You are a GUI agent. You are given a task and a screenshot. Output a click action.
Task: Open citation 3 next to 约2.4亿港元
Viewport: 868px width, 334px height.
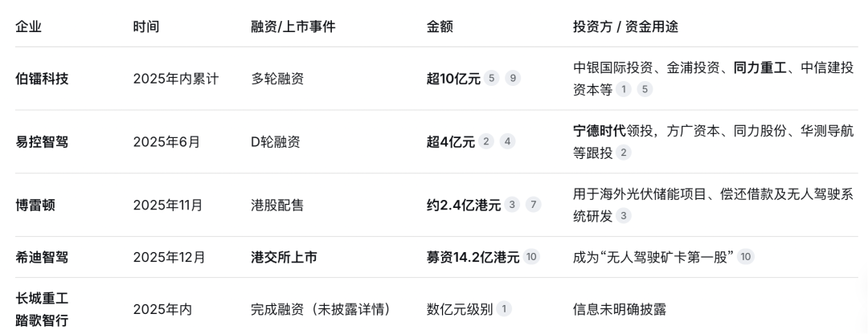point(511,206)
